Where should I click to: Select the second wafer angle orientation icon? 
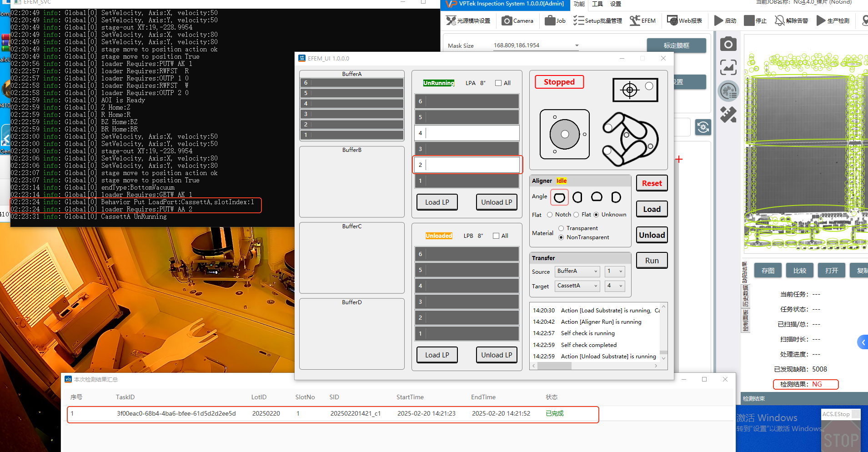[577, 197]
